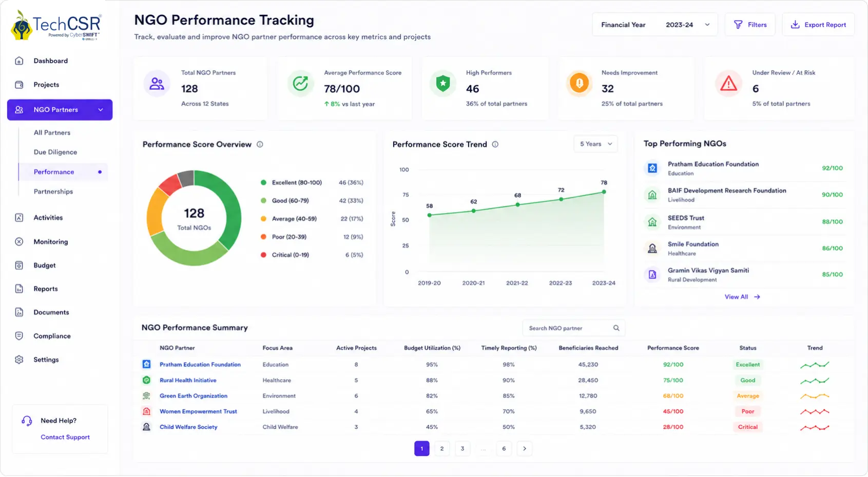
Task: Click the TechCSR logo
Action: click(x=56, y=26)
